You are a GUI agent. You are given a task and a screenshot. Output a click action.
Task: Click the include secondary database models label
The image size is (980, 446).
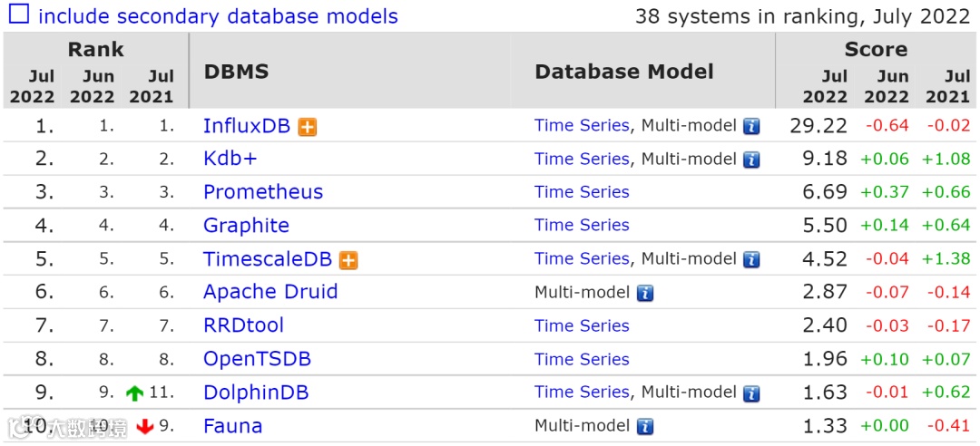point(218,16)
